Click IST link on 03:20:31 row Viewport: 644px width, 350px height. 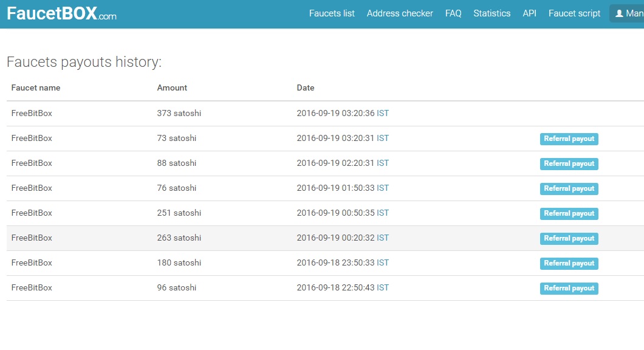[x=383, y=139]
